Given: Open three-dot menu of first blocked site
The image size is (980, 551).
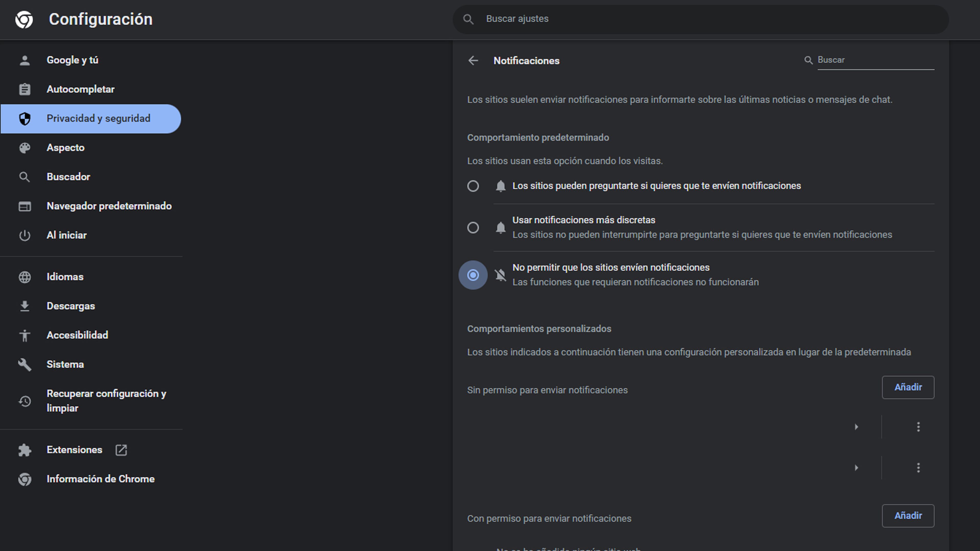Looking at the screenshot, I should tap(918, 427).
